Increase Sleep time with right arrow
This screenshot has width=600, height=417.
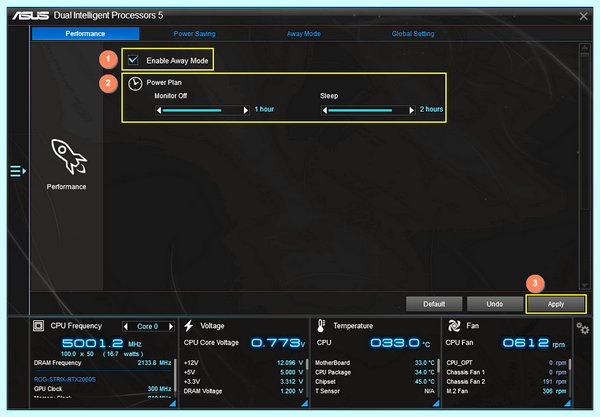[x=411, y=111]
